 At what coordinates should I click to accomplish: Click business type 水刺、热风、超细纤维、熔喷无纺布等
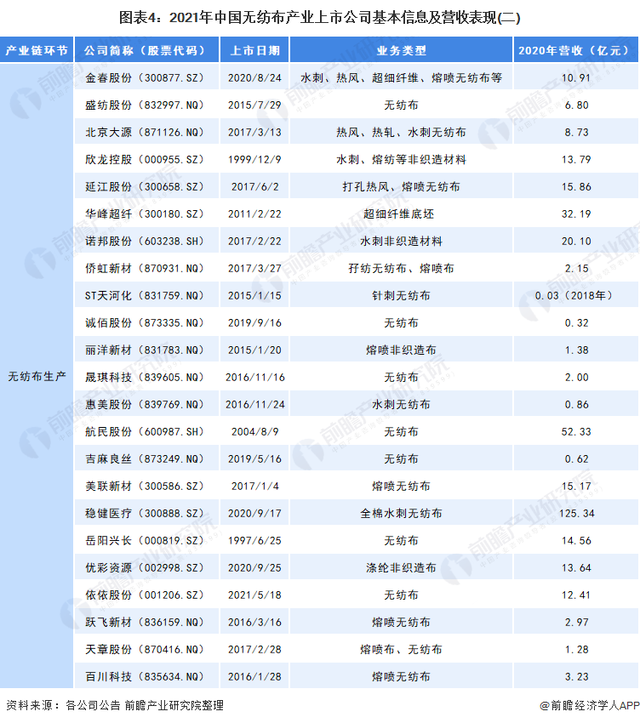[x=401, y=78]
